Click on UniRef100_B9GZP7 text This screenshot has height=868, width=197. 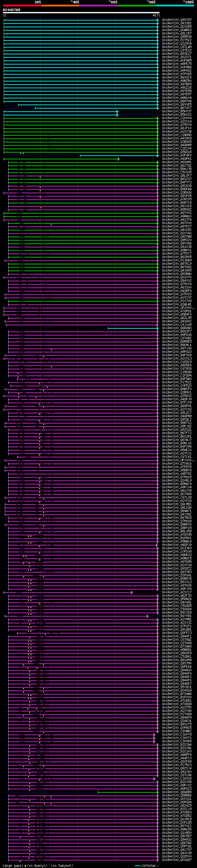tap(176, 331)
